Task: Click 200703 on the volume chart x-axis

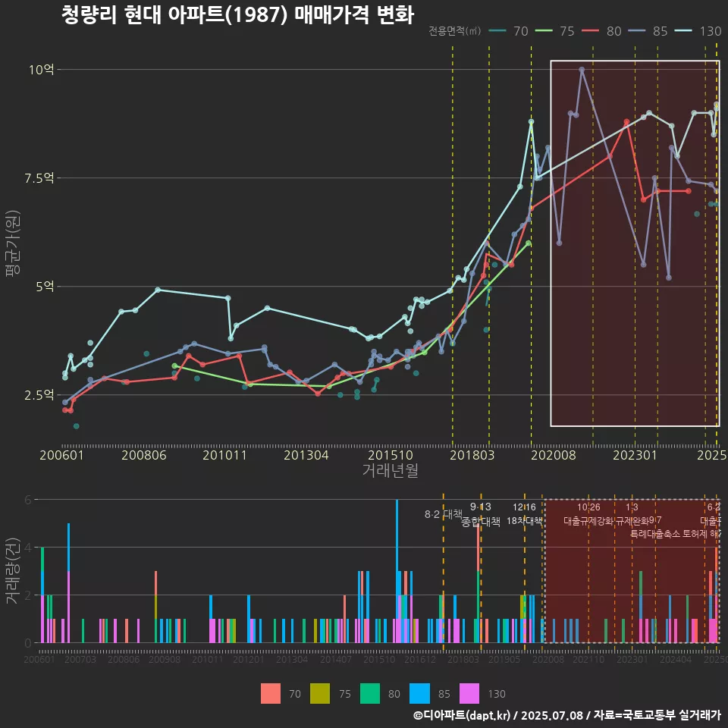Action: coord(80,659)
